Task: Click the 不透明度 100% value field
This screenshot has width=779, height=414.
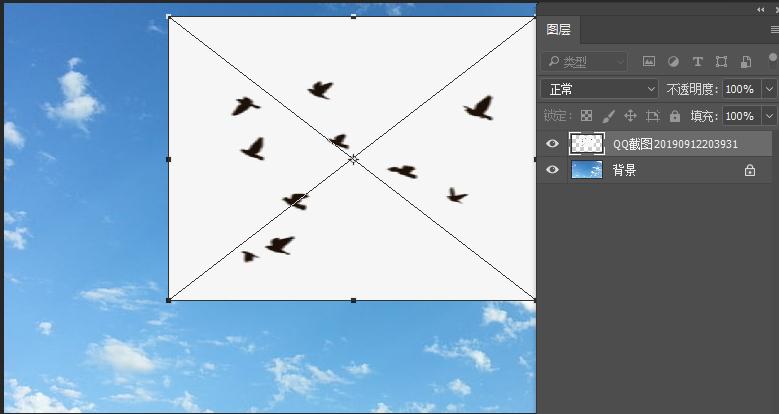Action: click(742, 89)
